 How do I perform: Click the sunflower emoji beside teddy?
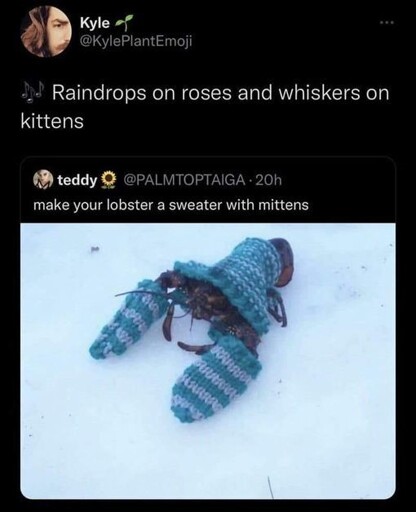coord(107,180)
